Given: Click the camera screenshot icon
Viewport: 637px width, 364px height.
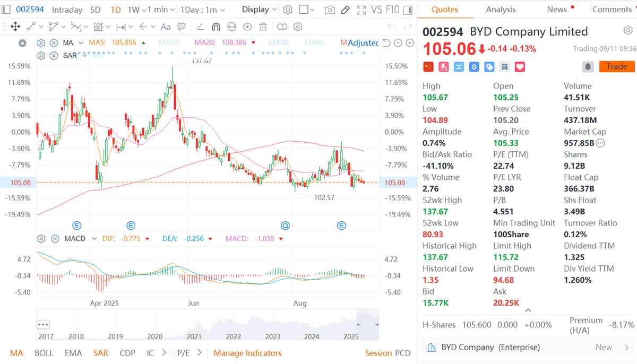Looking at the screenshot, I should (329, 10).
